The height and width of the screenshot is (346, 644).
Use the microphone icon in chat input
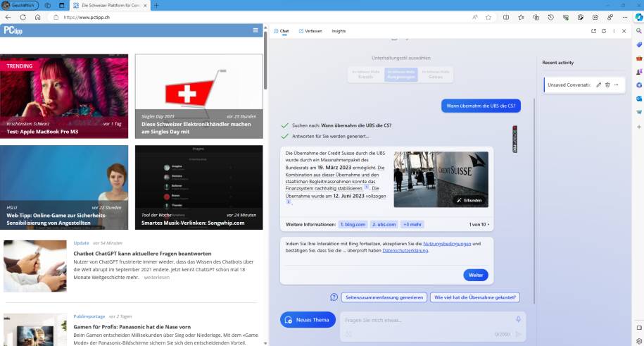(x=518, y=319)
